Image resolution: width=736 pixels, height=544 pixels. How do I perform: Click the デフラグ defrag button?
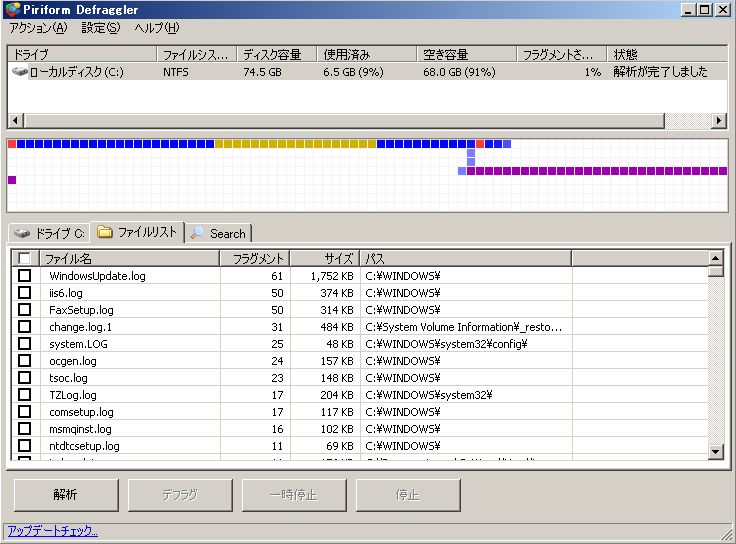180,495
